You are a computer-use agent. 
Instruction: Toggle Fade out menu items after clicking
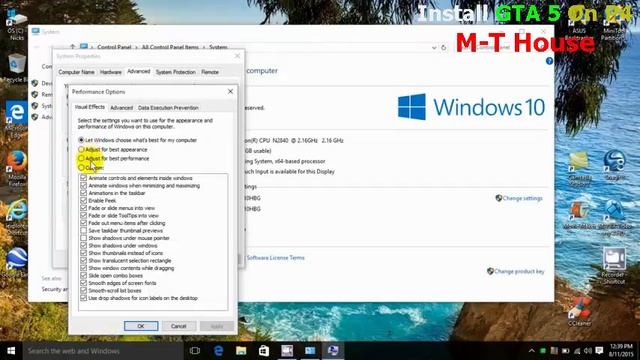tap(84, 223)
